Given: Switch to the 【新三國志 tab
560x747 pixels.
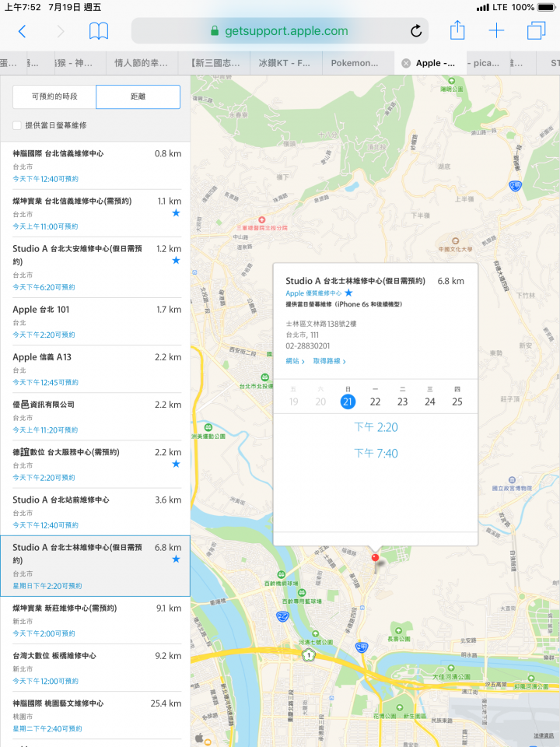Looking at the screenshot, I should point(214,63).
